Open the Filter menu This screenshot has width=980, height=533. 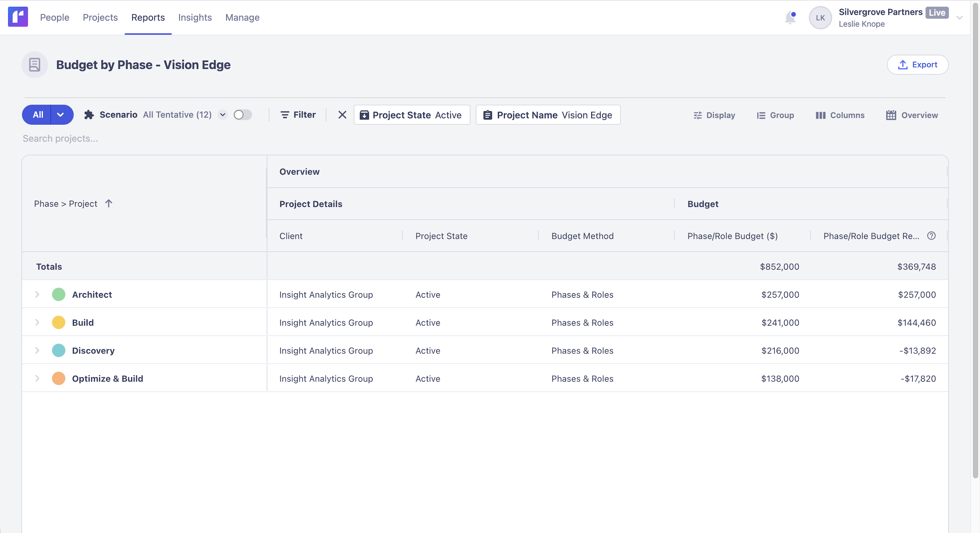tap(298, 115)
